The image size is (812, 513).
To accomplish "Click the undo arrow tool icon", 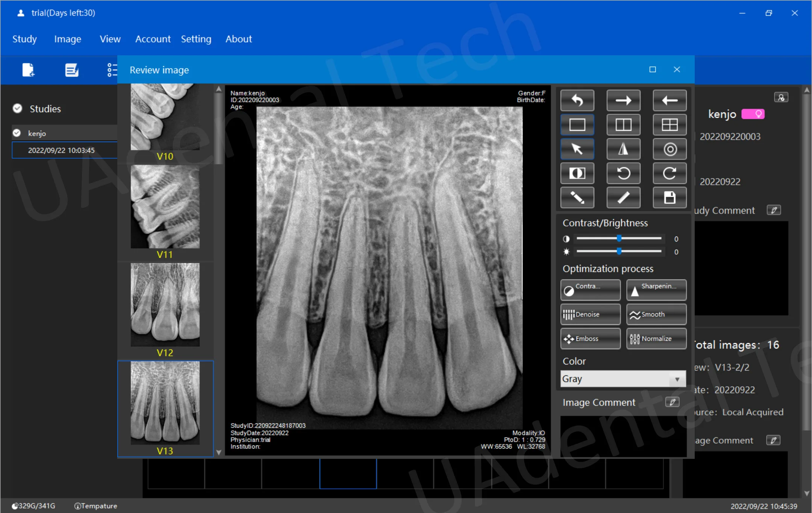I will (577, 100).
